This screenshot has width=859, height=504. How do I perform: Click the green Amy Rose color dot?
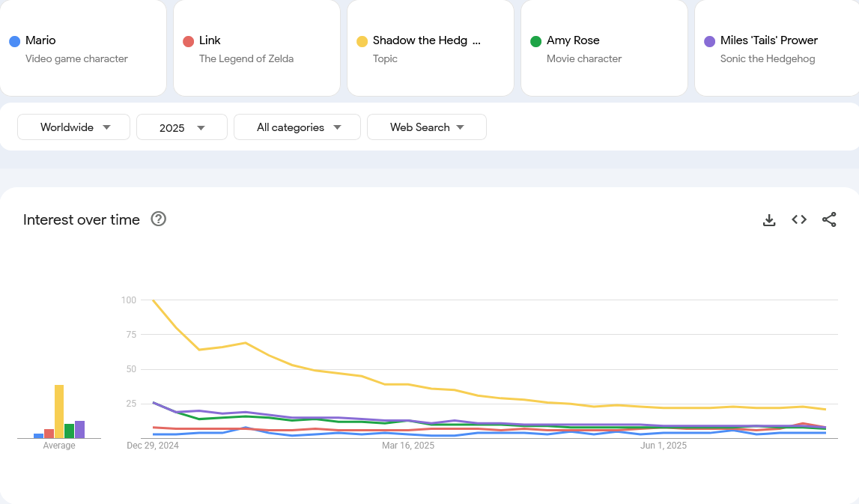coord(535,41)
